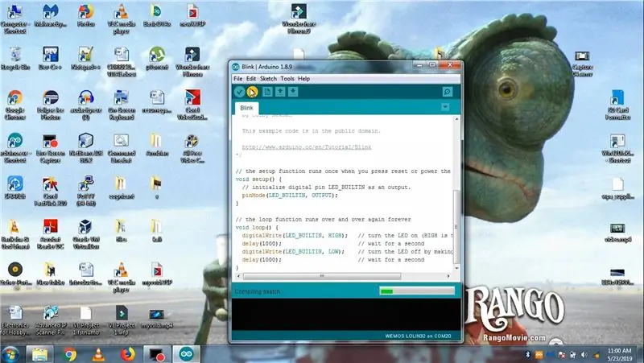The image size is (644, 363).
Task: Select the VE Project 1.wfp desktop file
Action: [x=122, y=320]
